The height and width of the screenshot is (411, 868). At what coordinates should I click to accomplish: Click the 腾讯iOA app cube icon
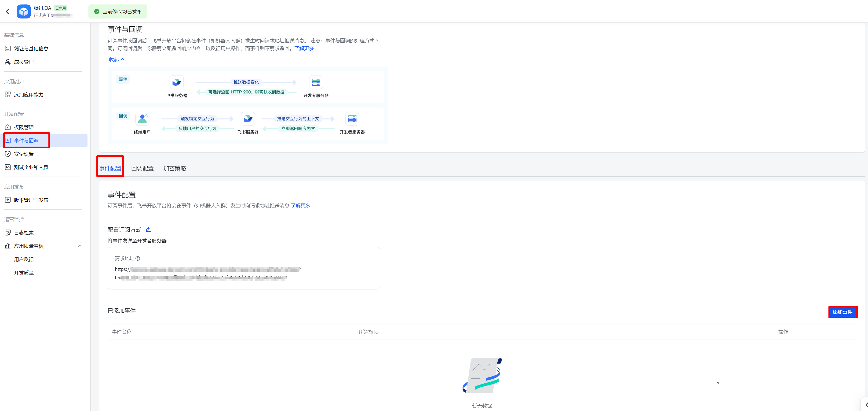tap(24, 11)
